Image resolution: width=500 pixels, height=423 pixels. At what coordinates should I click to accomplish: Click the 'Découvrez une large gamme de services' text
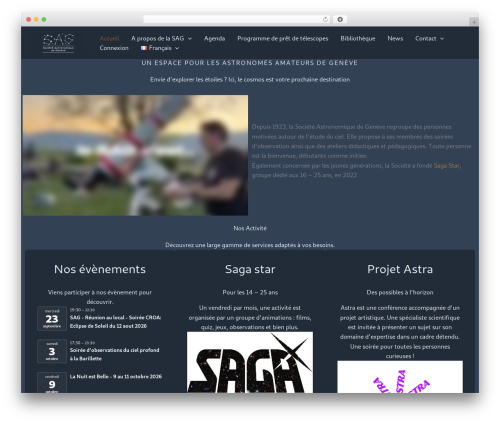click(x=250, y=245)
